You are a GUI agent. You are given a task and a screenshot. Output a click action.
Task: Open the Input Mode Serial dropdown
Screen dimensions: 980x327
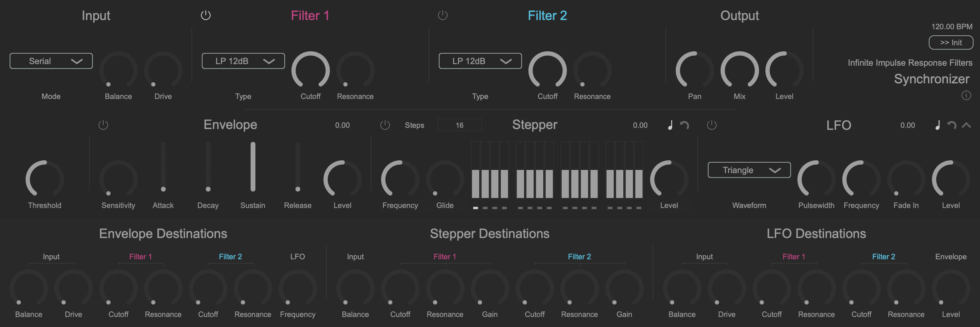pos(51,61)
